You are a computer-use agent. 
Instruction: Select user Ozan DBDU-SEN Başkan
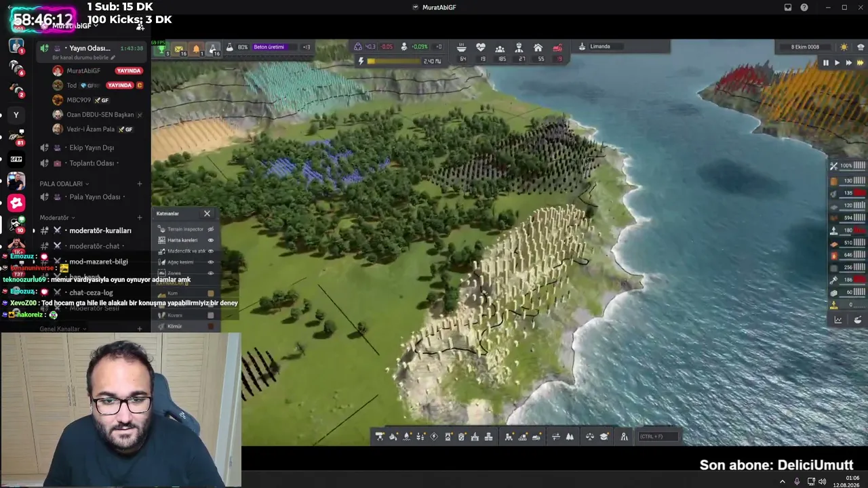tap(98, 115)
